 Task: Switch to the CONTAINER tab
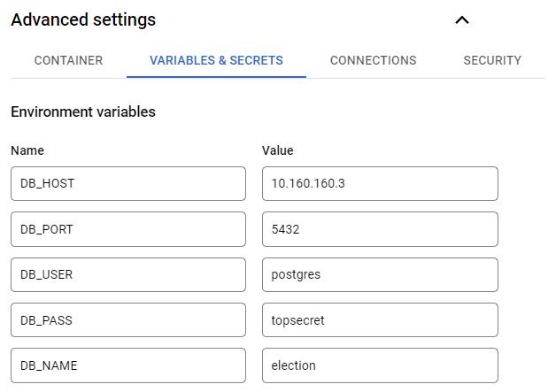68,60
